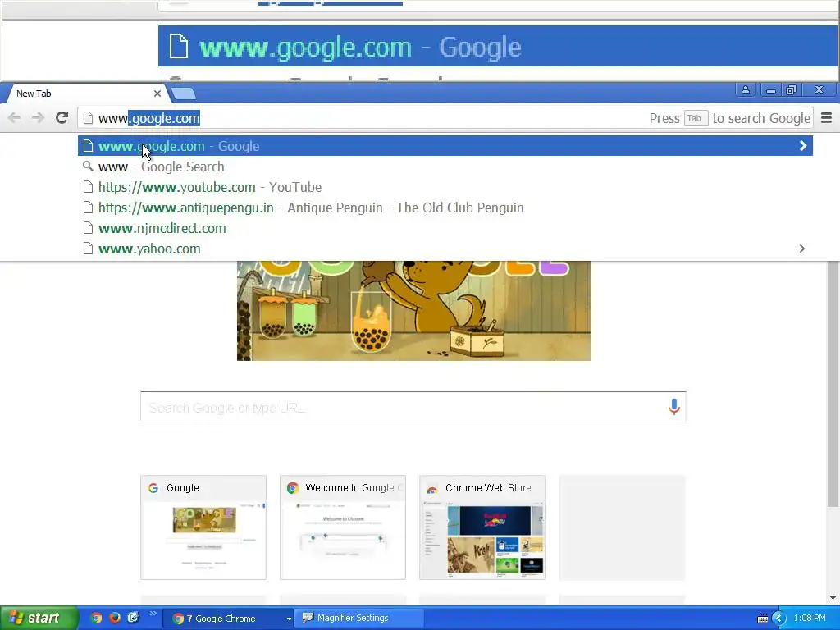Click the taskbar clock showing 1:08 PM
Screen dimensions: 840x630
(810, 619)
